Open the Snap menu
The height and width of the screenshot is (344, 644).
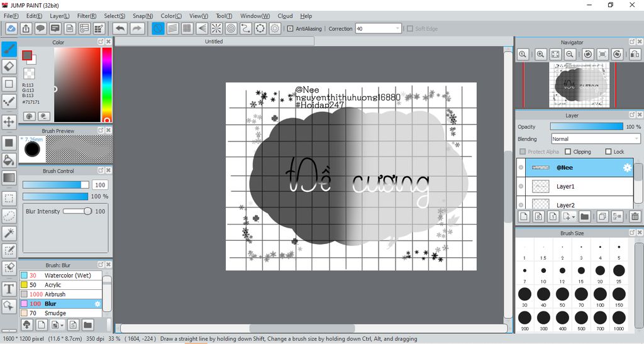[x=143, y=16]
